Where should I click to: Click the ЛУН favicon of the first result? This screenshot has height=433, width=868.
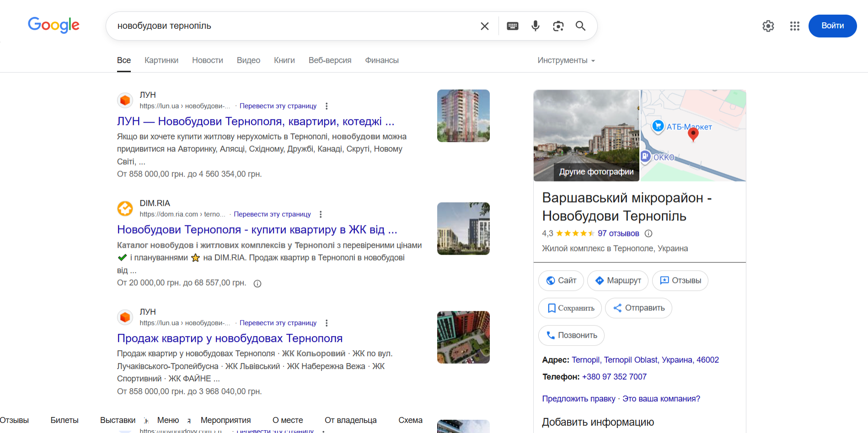pyautogui.click(x=125, y=100)
